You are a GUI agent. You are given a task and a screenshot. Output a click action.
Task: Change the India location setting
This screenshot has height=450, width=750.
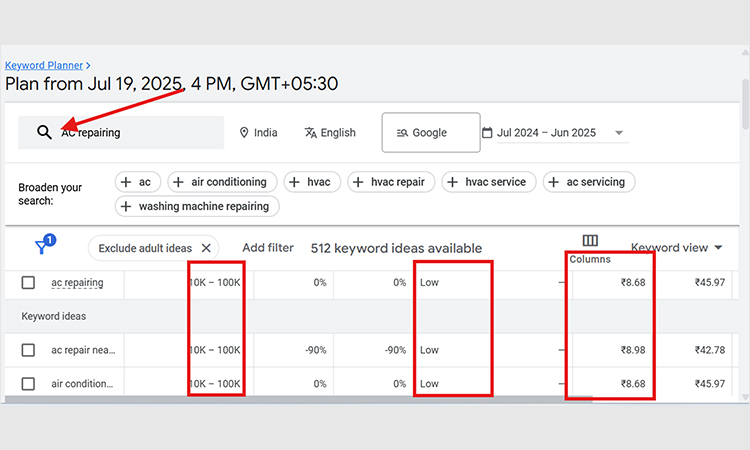[258, 132]
